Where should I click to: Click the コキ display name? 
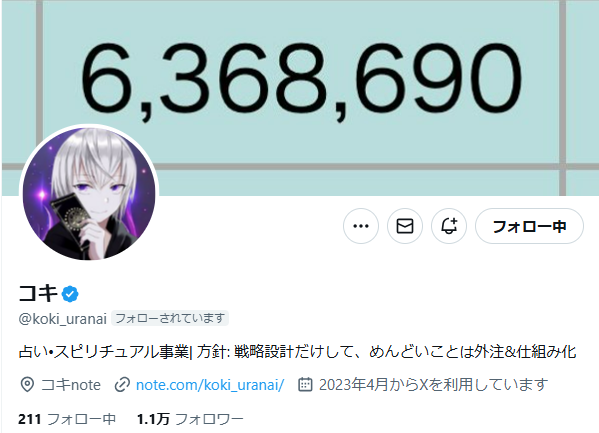[x=38, y=294]
